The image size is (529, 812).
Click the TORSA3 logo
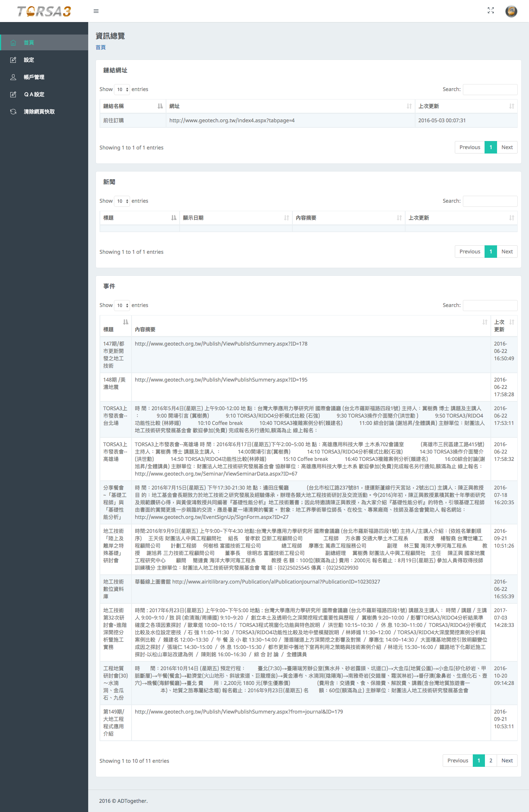[x=44, y=11]
